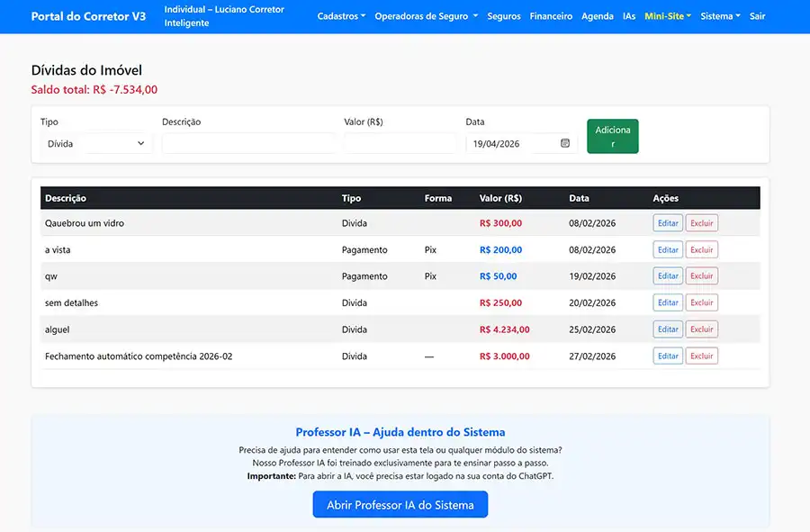Open the Mini-Site dropdown
This screenshot has width=810, height=532.
(x=667, y=15)
